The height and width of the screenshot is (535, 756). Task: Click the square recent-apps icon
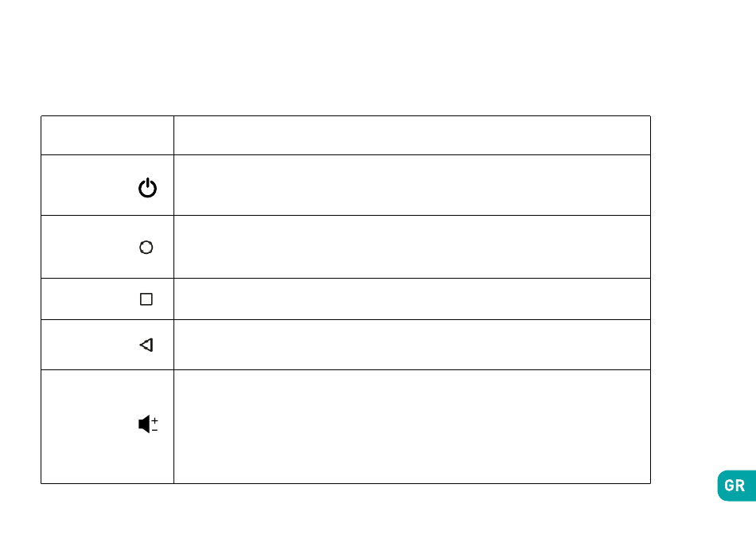pyautogui.click(x=146, y=299)
